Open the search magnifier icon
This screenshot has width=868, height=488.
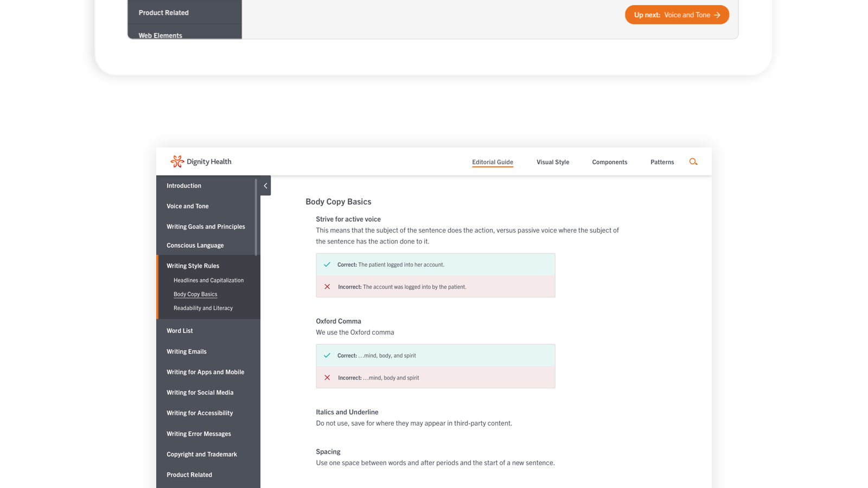pos(693,162)
